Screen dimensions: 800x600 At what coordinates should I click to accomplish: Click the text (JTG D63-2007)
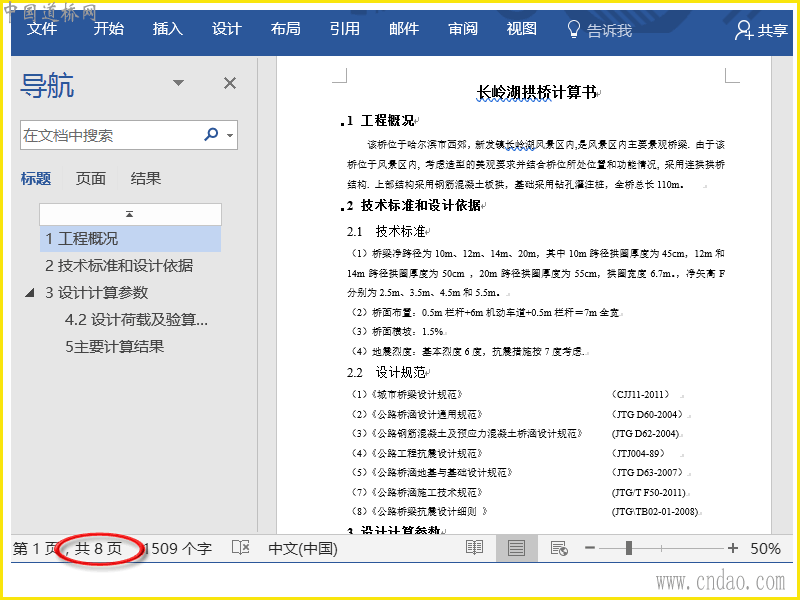click(x=647, y=472)
